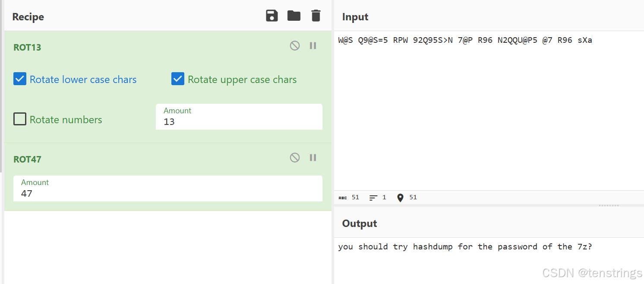The width and height of the screenshot is (644, 284).
Task: Clear the recipe with the trash icon
Action: tap(316, 16)
